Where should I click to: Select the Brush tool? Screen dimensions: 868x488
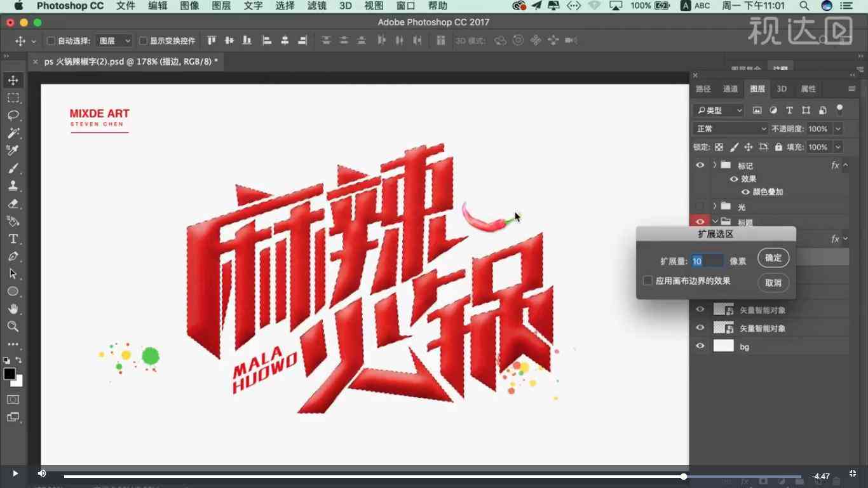coord(13,168)
